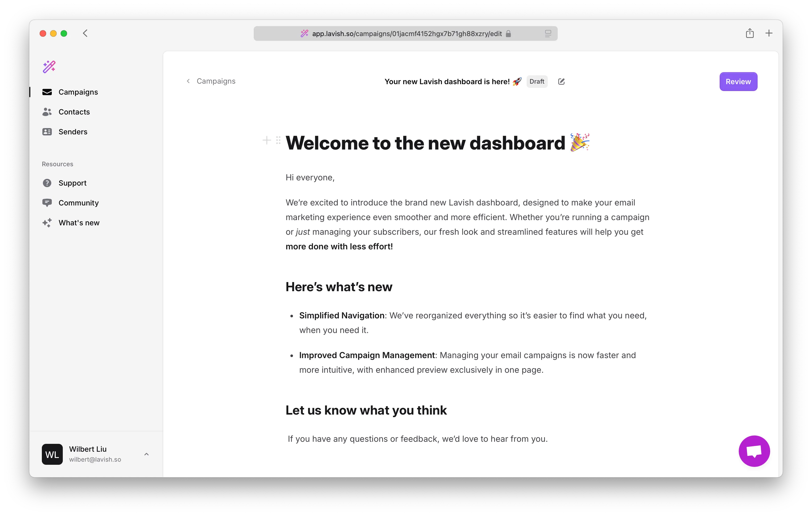Click the Review button top right
The width and height of the screenshot is (812, 516).
click(x=738, y=82)
